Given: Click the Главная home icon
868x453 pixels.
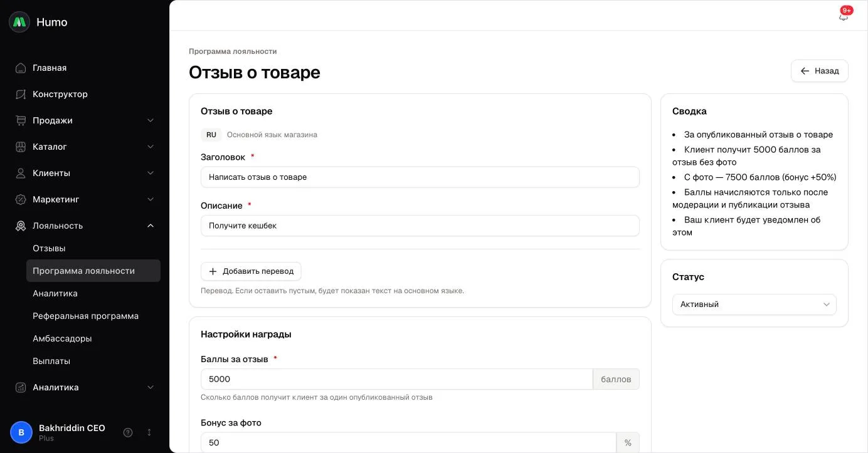Looking at the screenshot, I should pyautogui.click(x=21, y=68).
